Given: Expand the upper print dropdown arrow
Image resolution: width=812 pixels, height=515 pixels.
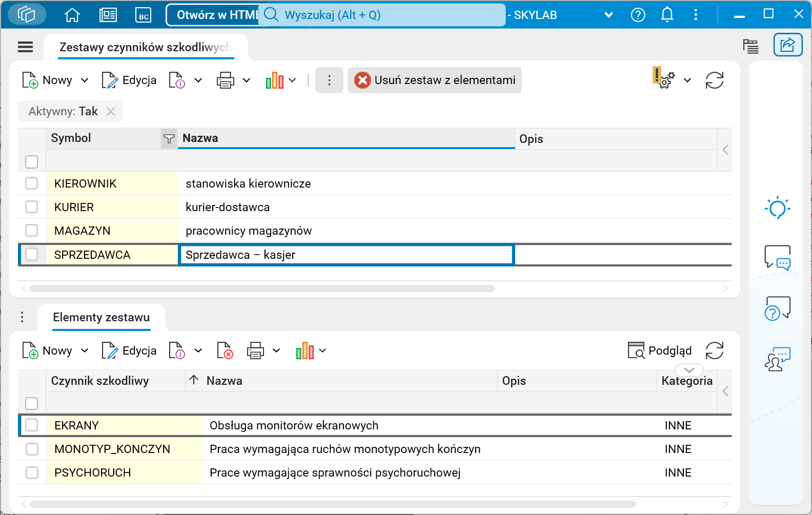Looking at the screenshot, I should coord(246,80).
